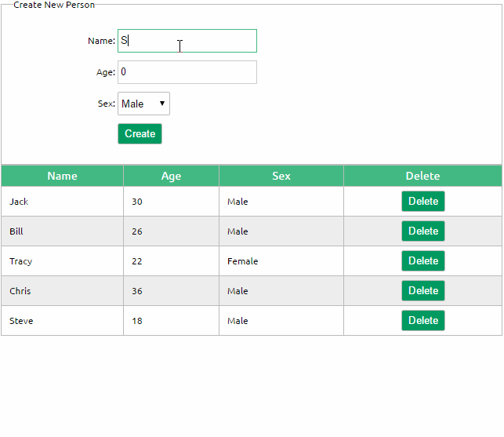
Task: Click Steve's age cell showing 18
Action: pos(172,321)
